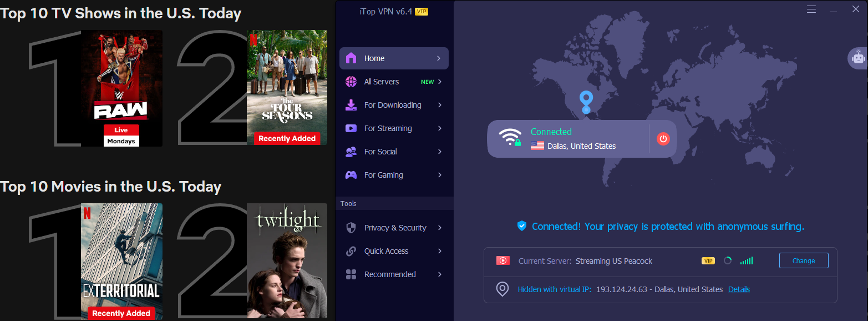868x321 pixels.
Task: Click the For Downloading download icon
Action: (x=351, y=105)
